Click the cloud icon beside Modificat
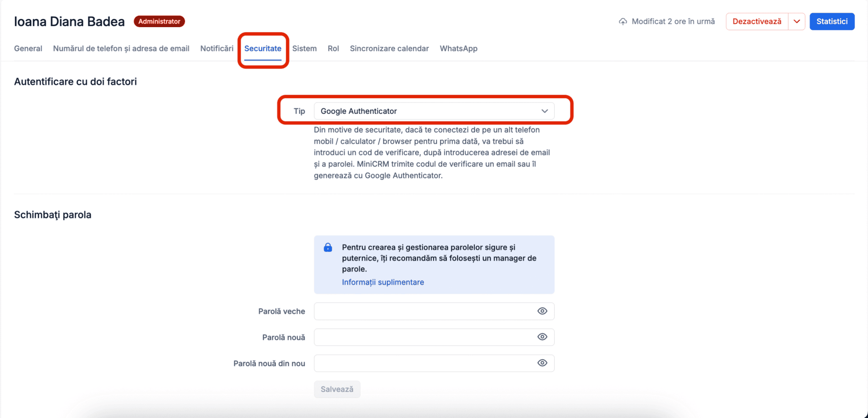 point(623,22)
